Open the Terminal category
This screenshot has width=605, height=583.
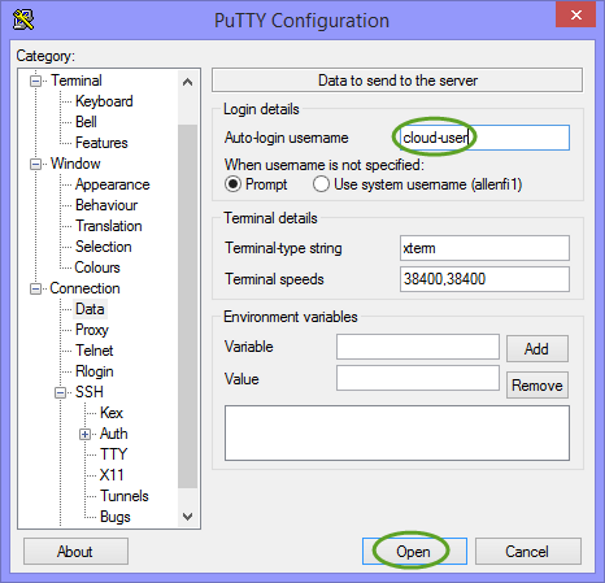(x=76, y=81)
